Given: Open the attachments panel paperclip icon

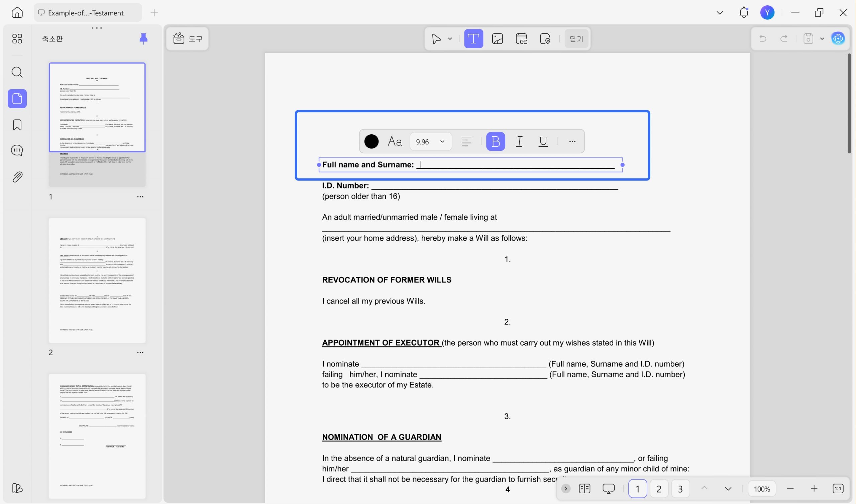Looking at the screenshot, I should pos(17,176).
